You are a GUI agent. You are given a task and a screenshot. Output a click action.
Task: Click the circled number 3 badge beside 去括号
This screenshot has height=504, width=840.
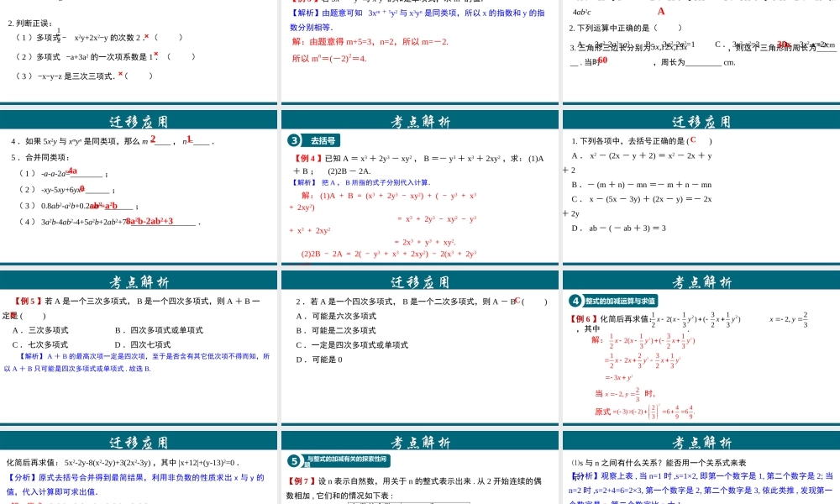click(293, 140)
